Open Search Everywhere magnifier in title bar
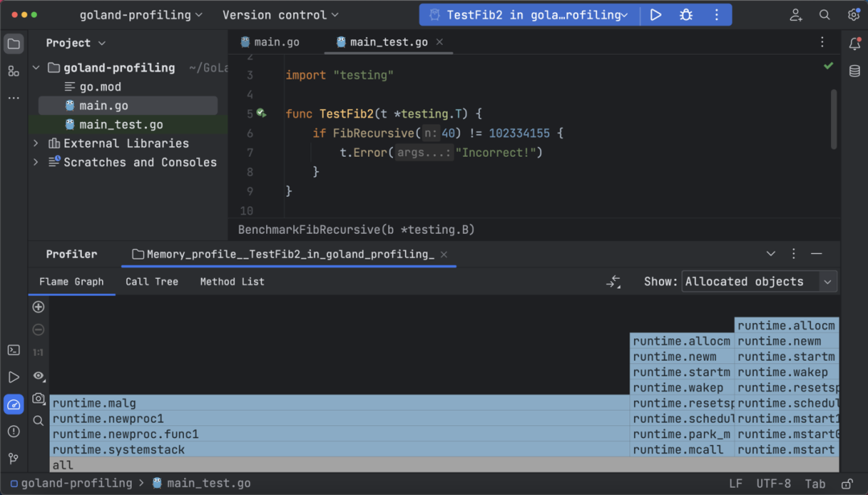The image size is (868, 495). 825,15
